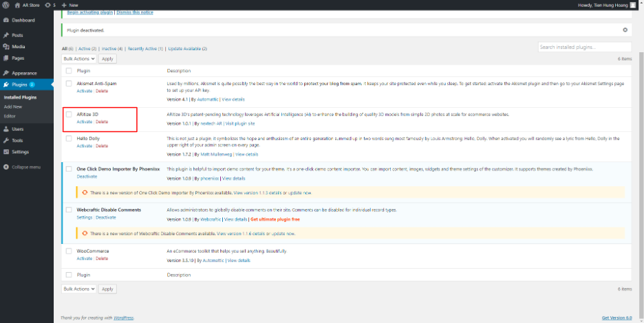644x323 pixels.
Task: View details for WooCommerce plugin
Action: (x=239, y=260)
